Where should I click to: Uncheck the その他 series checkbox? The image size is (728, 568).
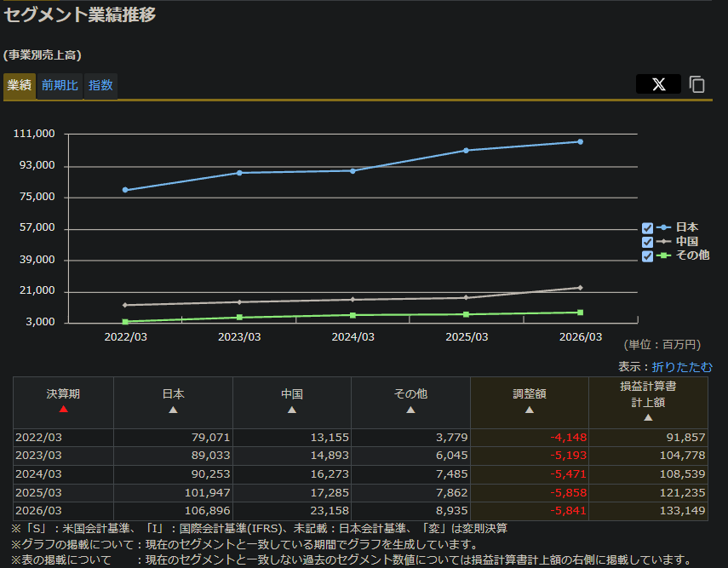point(647,256)
